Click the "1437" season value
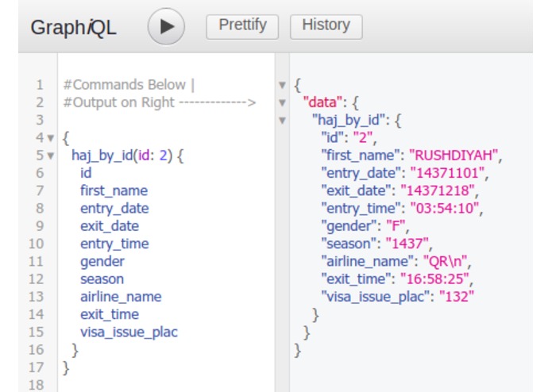The height and width of the screenshot is (392, 552). tap(407, 244)
